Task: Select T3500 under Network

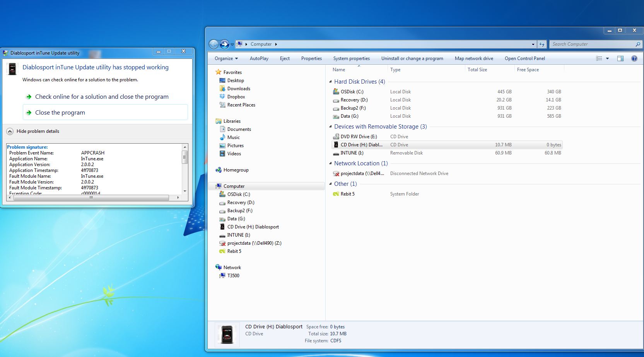Action: click(x=233, y=276)
